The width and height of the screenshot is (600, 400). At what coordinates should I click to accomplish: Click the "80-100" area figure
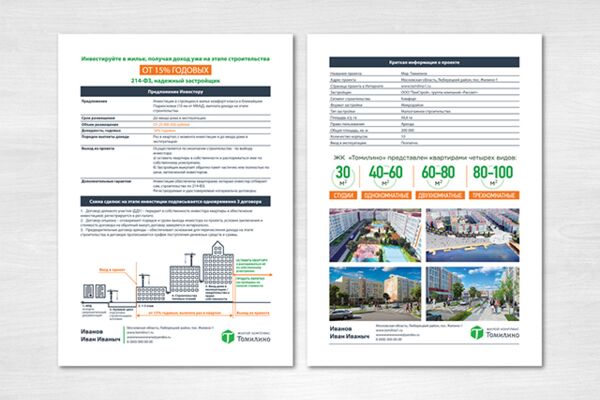pos(493,173)
